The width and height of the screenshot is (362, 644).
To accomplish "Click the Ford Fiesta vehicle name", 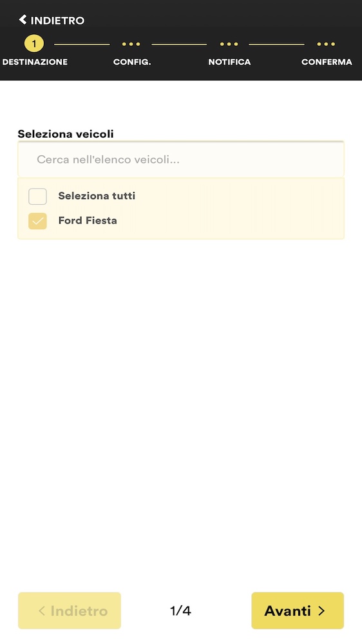I will click(88, 220).
